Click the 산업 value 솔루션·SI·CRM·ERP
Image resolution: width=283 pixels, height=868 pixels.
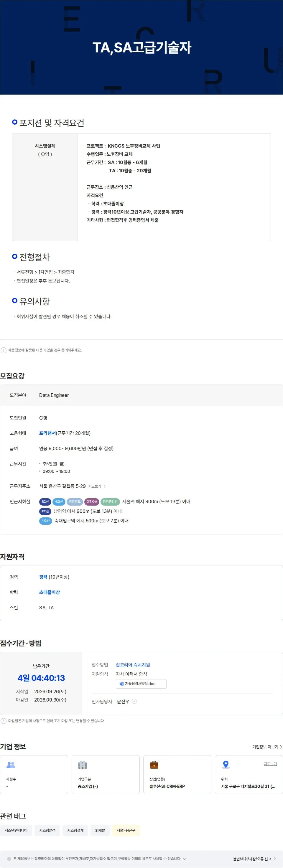point(167,786)
